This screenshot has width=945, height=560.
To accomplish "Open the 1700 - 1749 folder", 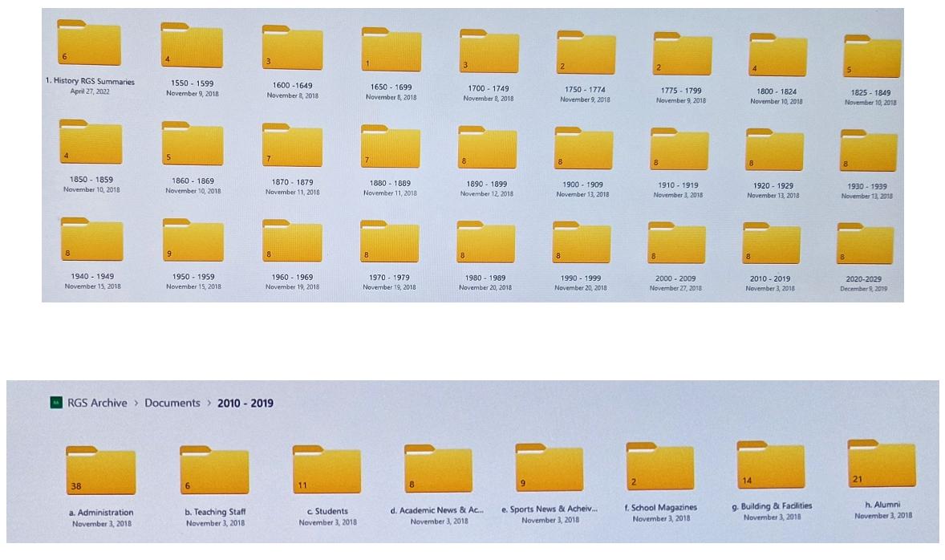I will click(489, 51).
